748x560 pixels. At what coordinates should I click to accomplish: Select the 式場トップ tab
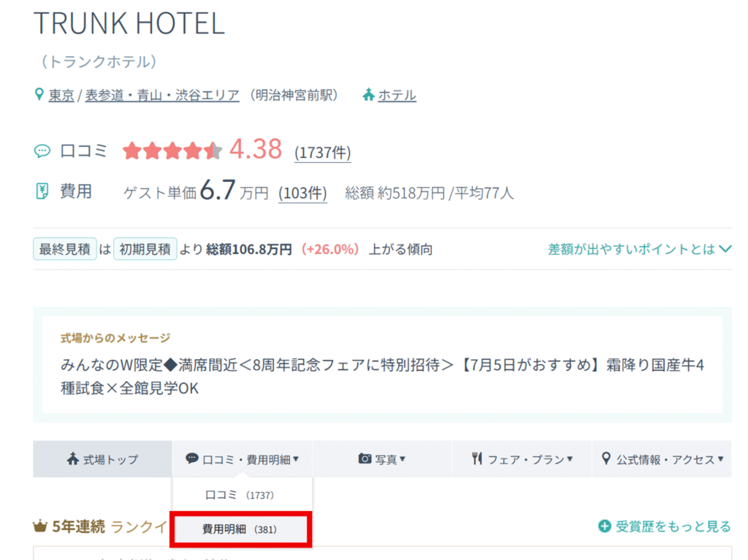pyautogui.click(x=102, y=459)
